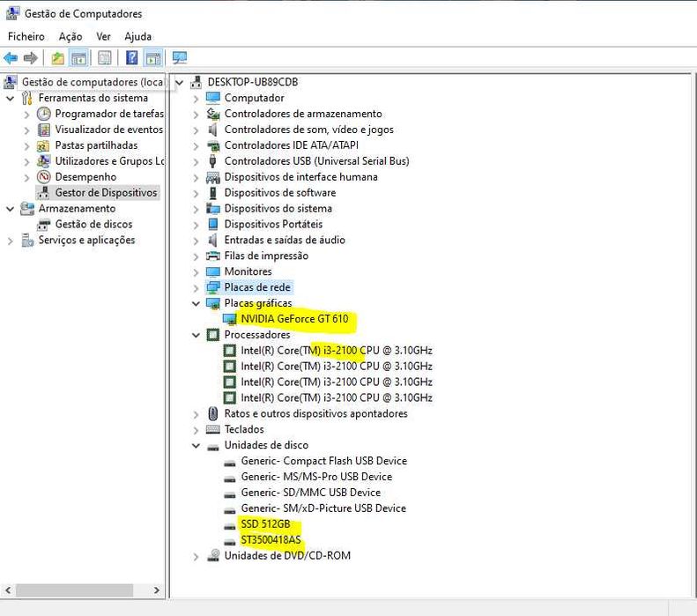Screen dimensions: 697x616
Task: Select the SSD 512GB disk drive
Action: (265, 524)
